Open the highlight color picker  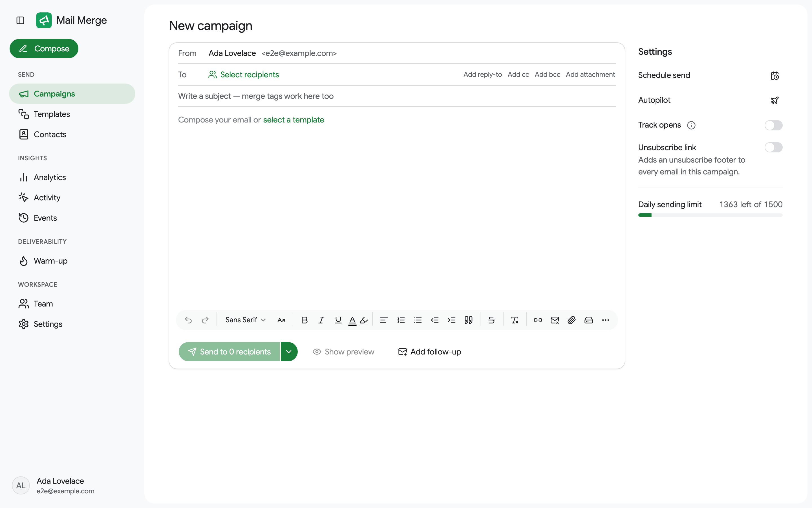pos(364,320)
